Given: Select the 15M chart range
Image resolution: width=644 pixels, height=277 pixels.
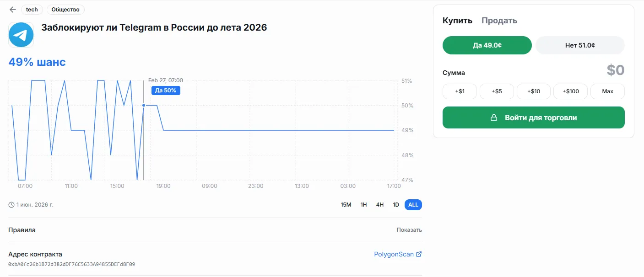Looking at the screenshot, I should [346, 205].
